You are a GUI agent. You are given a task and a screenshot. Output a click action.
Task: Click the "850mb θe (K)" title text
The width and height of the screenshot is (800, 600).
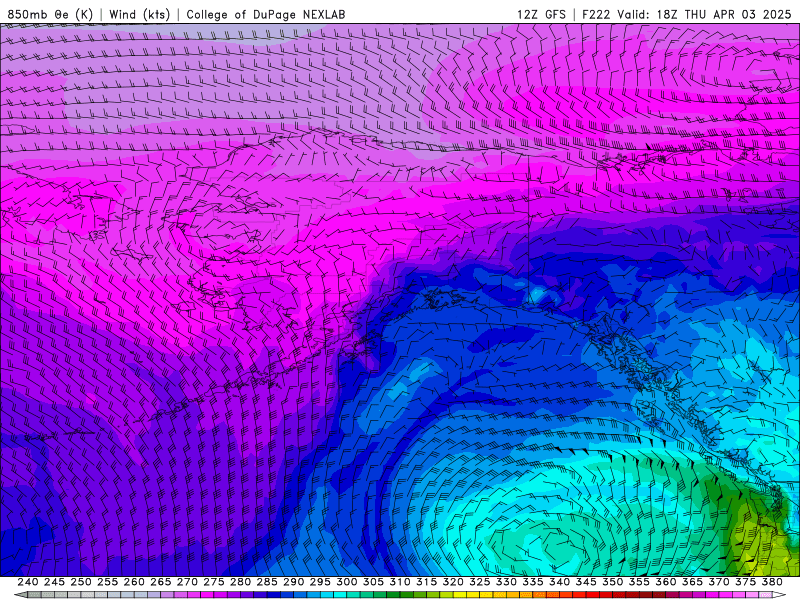[x=50, y=14]
